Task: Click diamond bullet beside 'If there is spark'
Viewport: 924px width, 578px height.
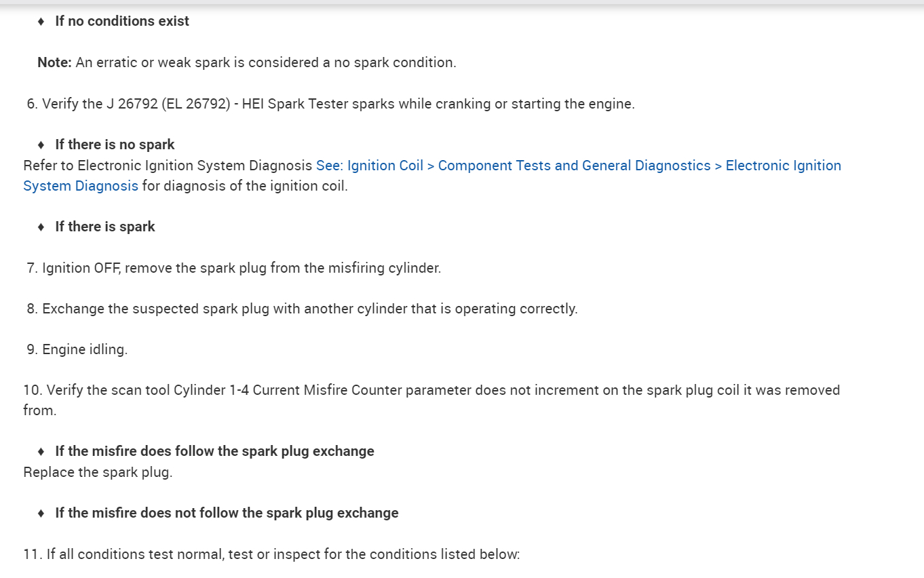Action: click(x=41, y=227)
